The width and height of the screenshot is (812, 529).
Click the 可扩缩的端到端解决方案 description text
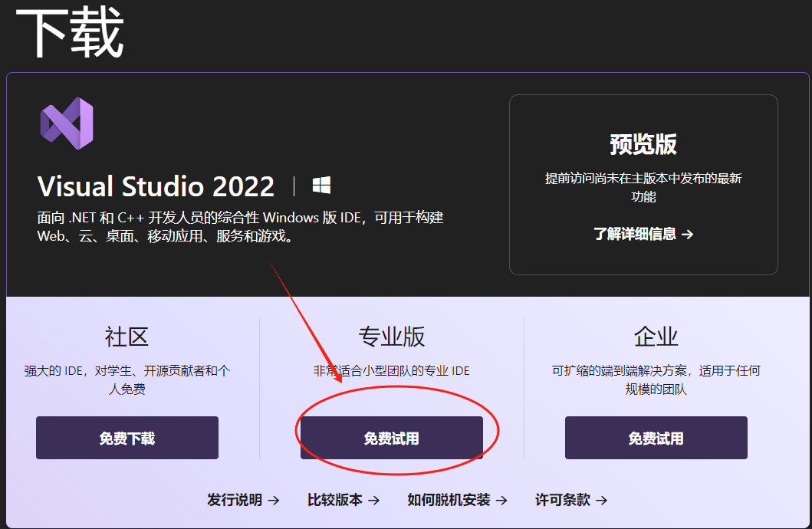point(656,380)
